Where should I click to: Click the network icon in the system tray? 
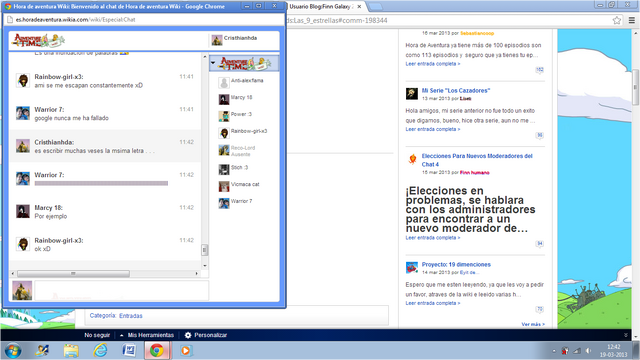point(577,351)
